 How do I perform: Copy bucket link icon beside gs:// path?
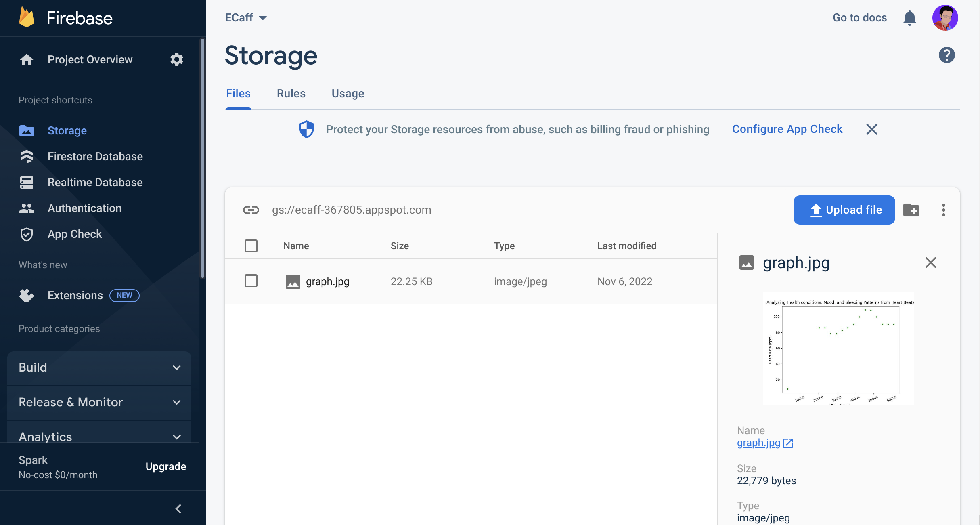(251, 210)
